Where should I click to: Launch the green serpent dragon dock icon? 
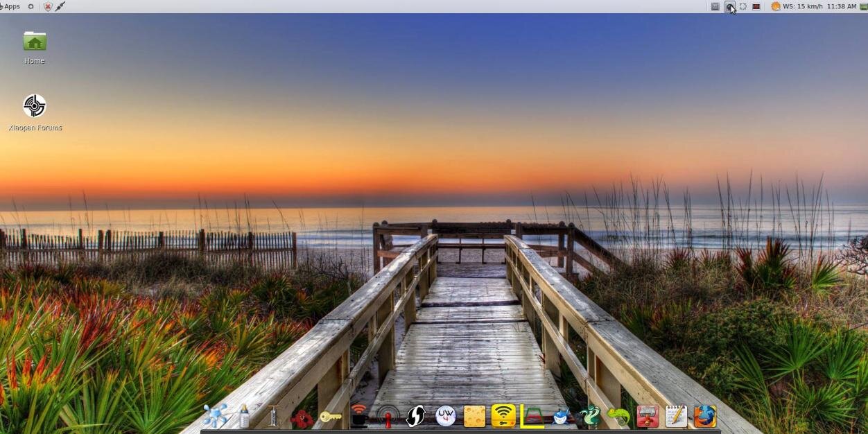tap(589, 416)
